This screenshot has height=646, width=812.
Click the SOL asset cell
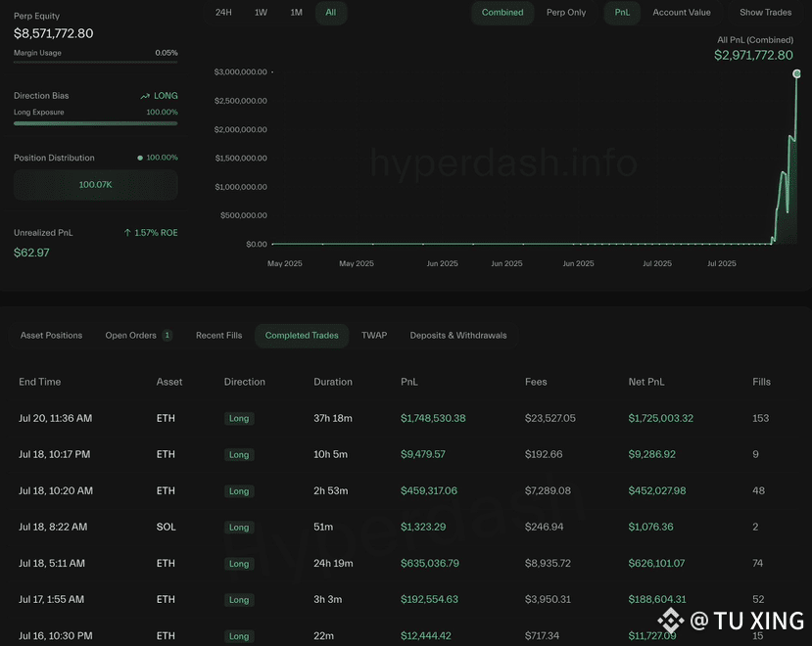pyautogui.click(x=166, y=527)
